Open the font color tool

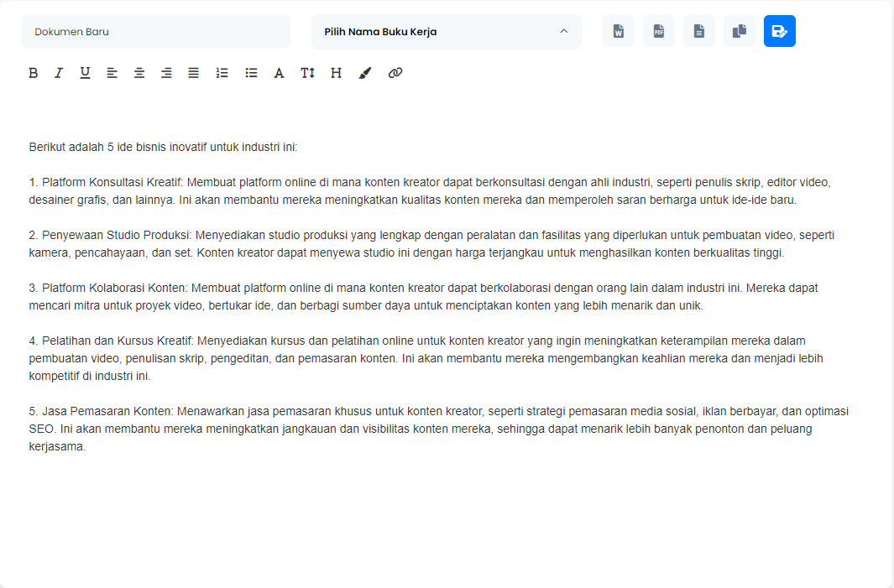(x=280, y=73)
